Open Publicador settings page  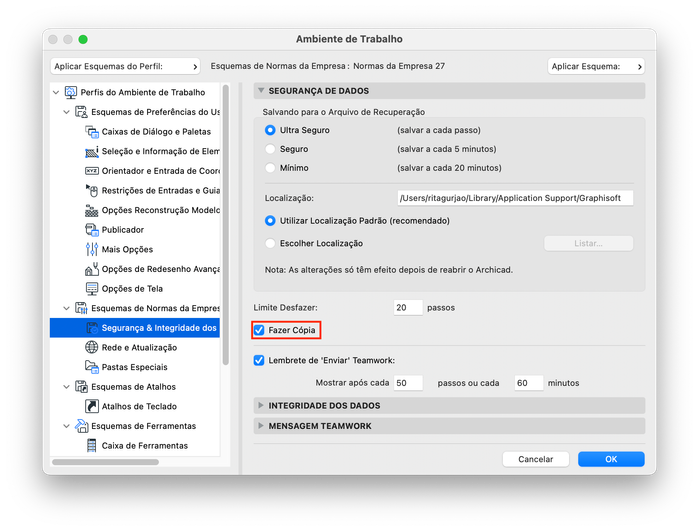coord(123,230)
